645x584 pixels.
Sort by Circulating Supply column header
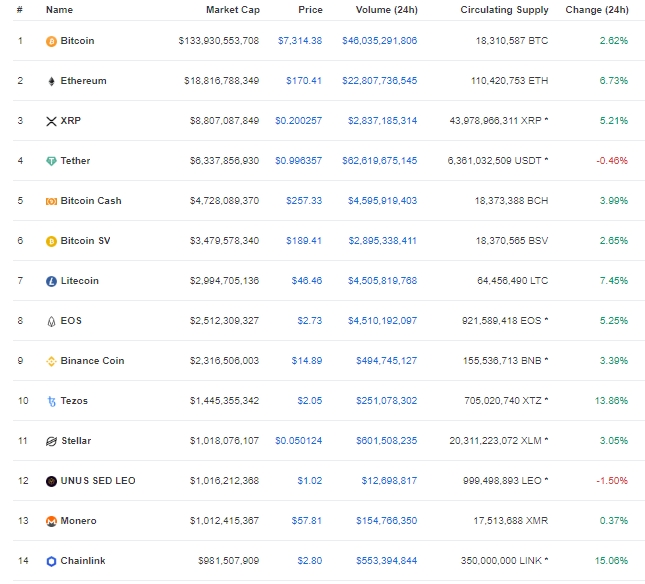(x=504, y=10)
